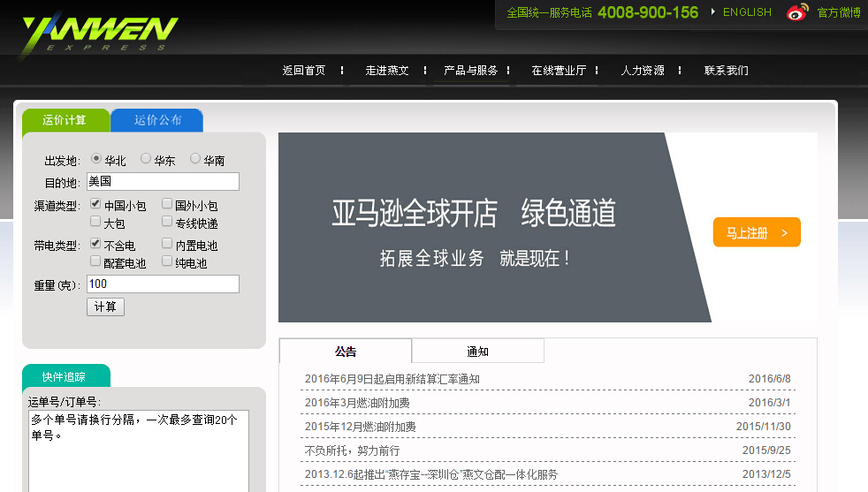Screen dimensions: 868x492
Task: Switch to the 通知 tab
Action: (477, 351)
